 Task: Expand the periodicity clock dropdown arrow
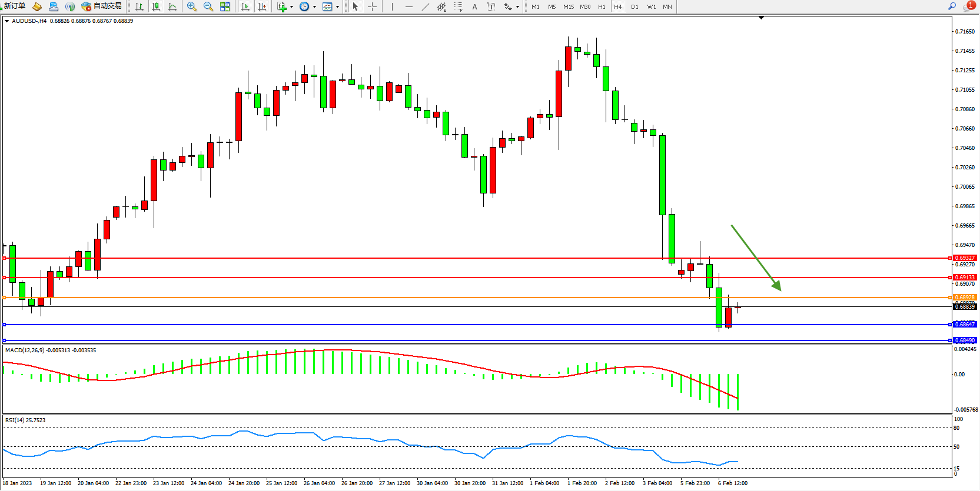pos(314,7)
